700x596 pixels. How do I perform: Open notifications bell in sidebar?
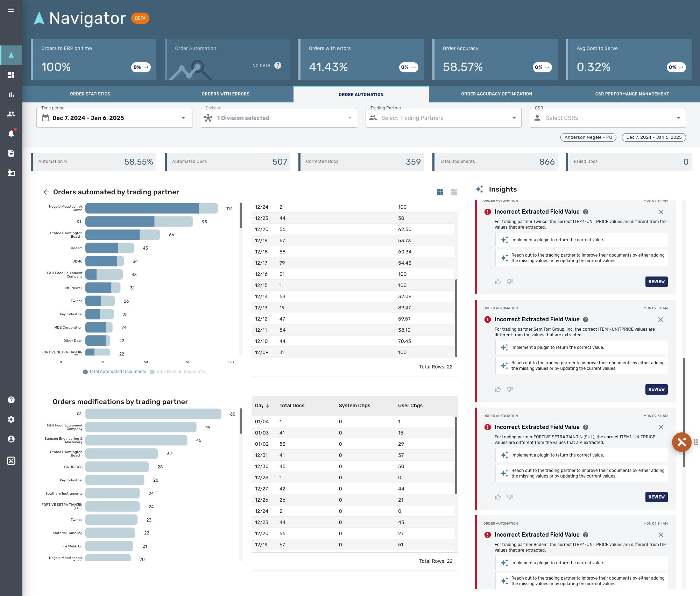11,134
